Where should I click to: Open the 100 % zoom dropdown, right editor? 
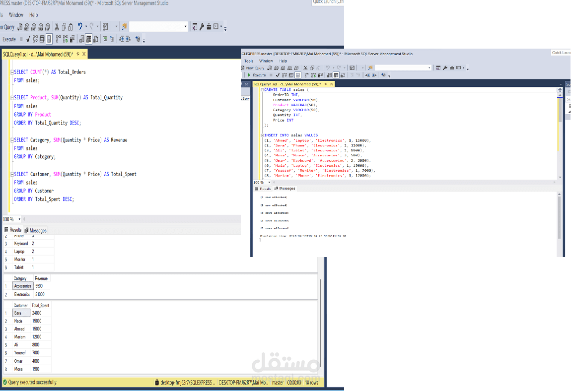(x=269, y=182)
